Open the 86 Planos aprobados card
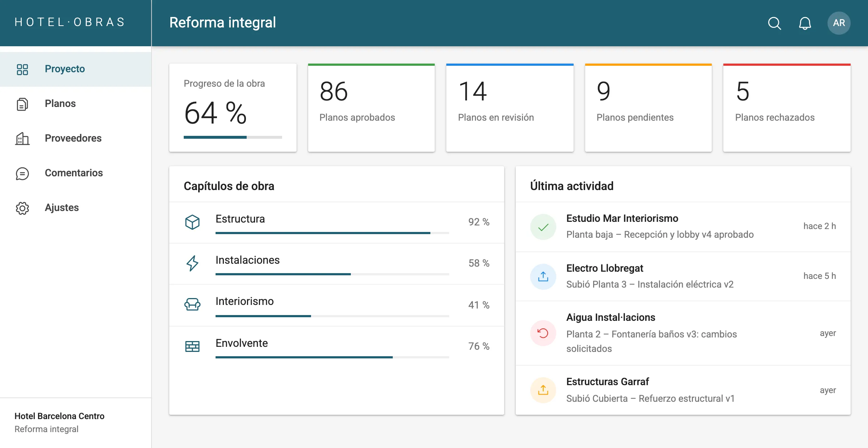Image resolution: width=868 pixels, height=448 pixels. [371, 108]
